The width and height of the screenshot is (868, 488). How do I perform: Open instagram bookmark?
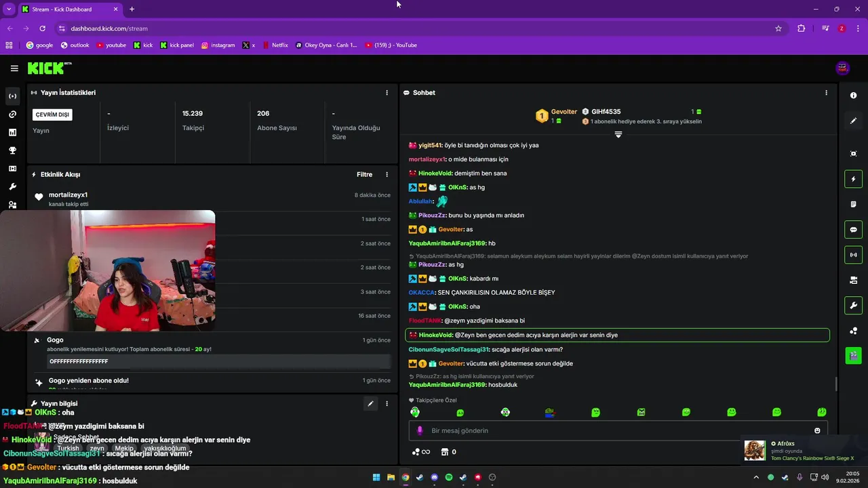[218, 45]
